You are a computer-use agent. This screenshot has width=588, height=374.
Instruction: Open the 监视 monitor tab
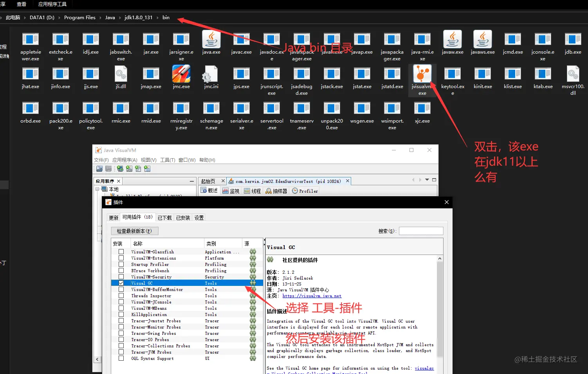(231, 191)
